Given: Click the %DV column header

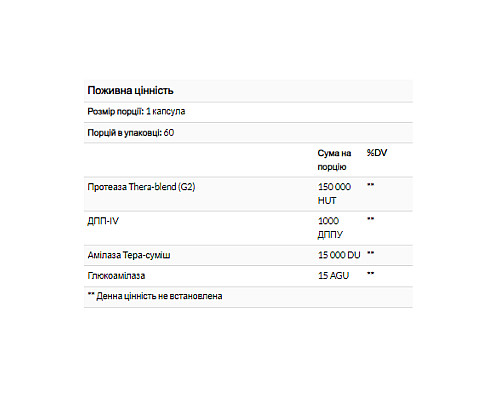Looking at the screenshot, I should point(377,153).
